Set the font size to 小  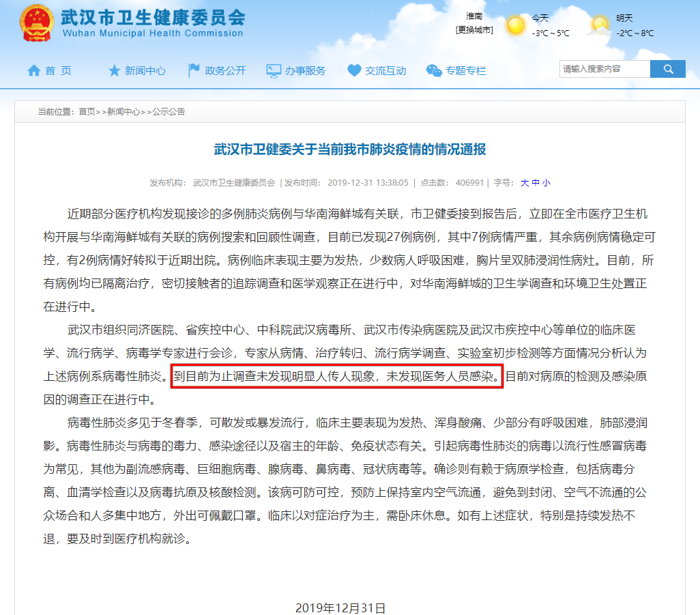[x=546, y=183]
